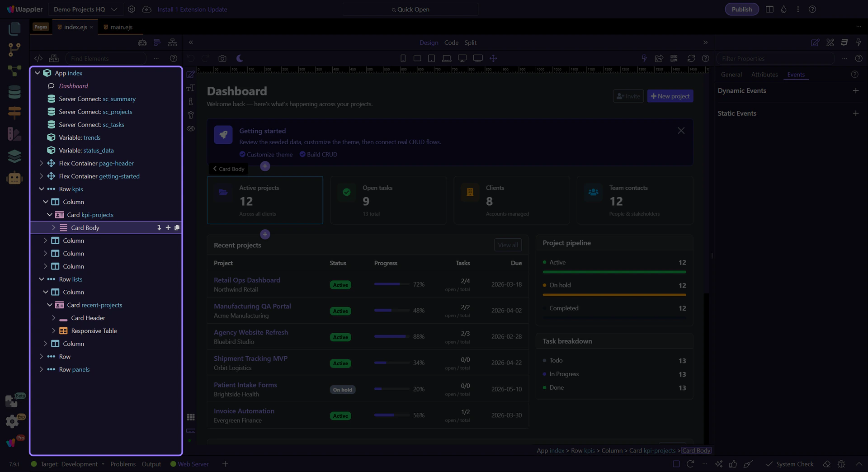This screenshot has height=472, width=868.
Task: Collapse the Row kpis tree node
Action: [x=41, y=189]
